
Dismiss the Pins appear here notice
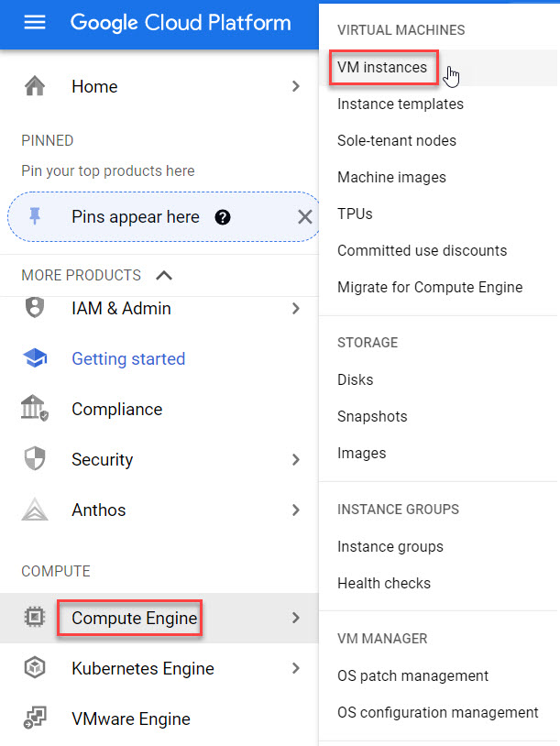click(304, 216)
